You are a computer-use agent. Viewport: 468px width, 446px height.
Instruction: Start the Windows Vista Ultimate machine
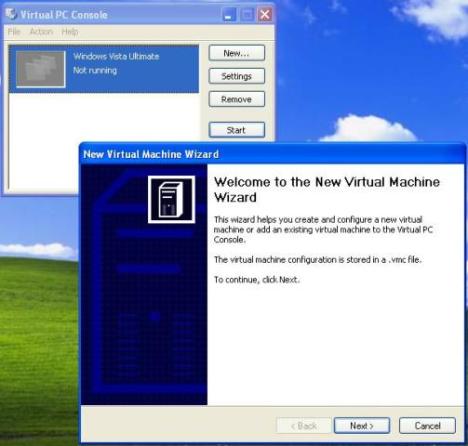[x=237, y=130]
